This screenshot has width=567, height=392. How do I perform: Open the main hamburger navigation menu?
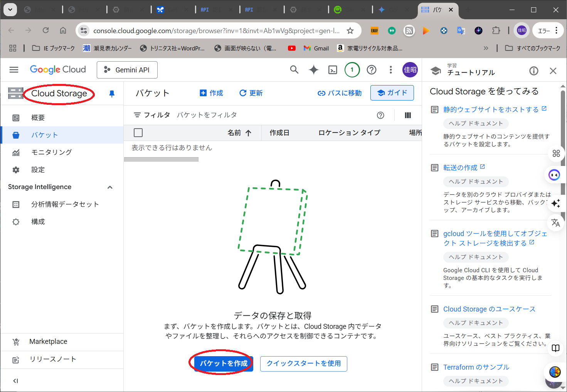point(14,70)
